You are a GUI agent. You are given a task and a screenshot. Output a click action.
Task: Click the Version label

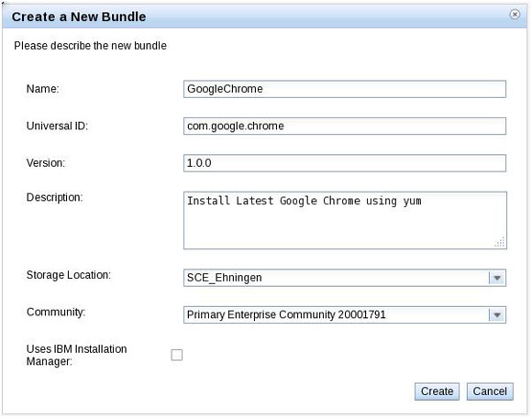pos(46,163)
